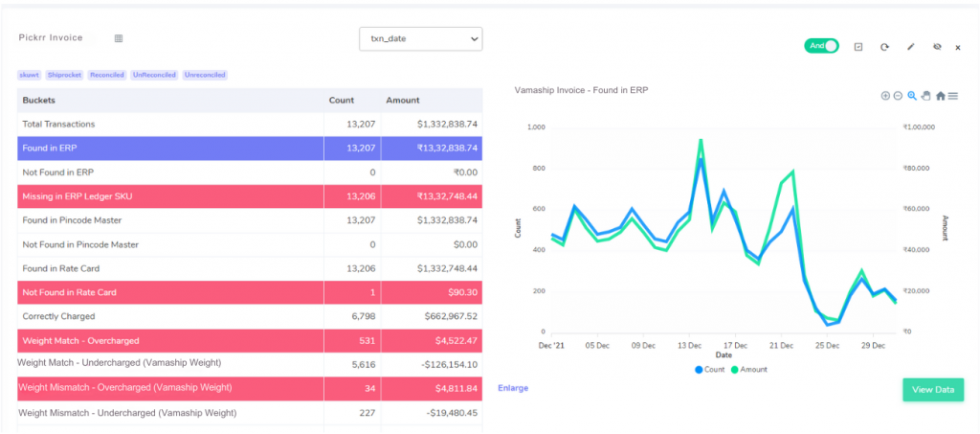The image size is (980, 434).
Task: Click the View Data button
Action: [x=932, y=390]
